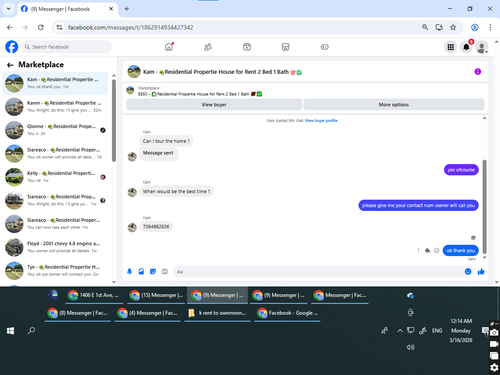Open the notifications bell
This screenshot has width=500, height=375.
[466, 47]
